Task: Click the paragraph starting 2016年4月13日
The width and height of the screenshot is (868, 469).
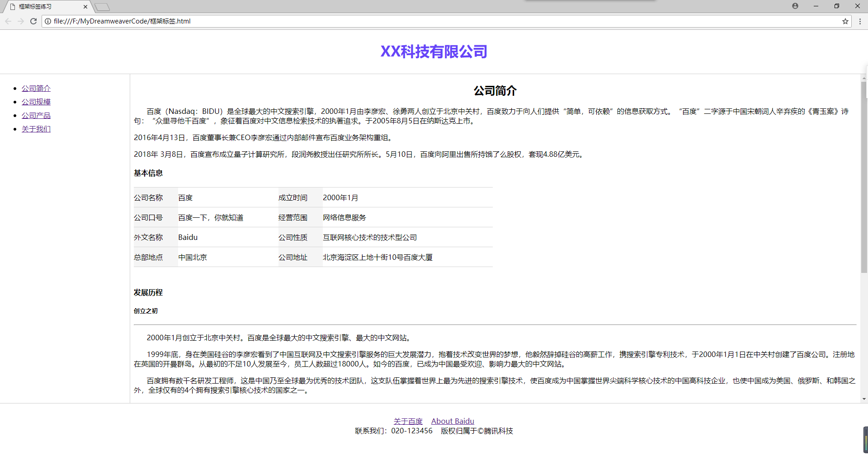Action: pos(264,138)
